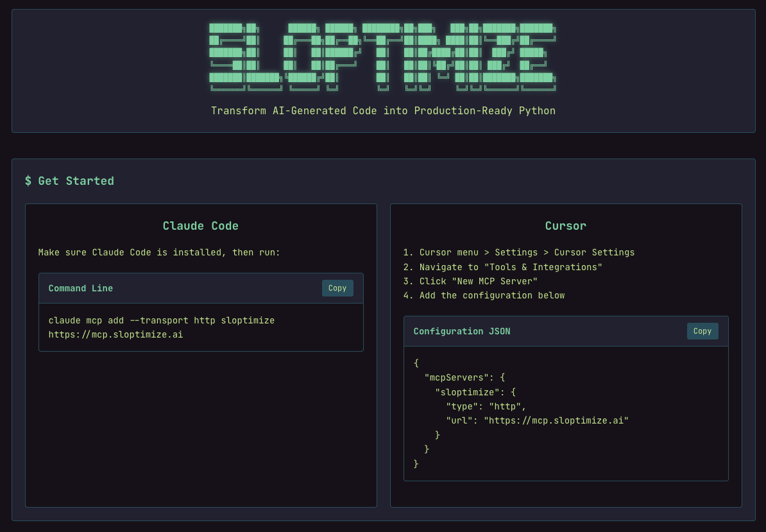This screenshot has height=532, width=766.
Task: Click step "Add the configuration below"
Action: pyautogui.click(x=484, y=296)
